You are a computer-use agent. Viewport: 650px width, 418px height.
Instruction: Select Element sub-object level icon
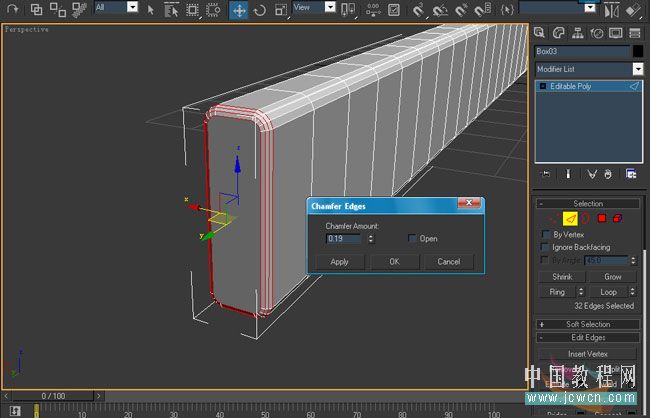(x=617, y=219)
